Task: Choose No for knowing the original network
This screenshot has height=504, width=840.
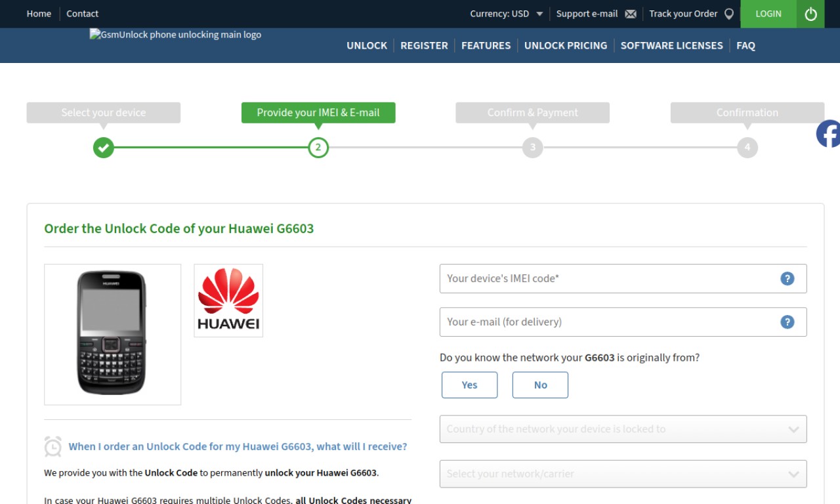Action: point(540,385)
